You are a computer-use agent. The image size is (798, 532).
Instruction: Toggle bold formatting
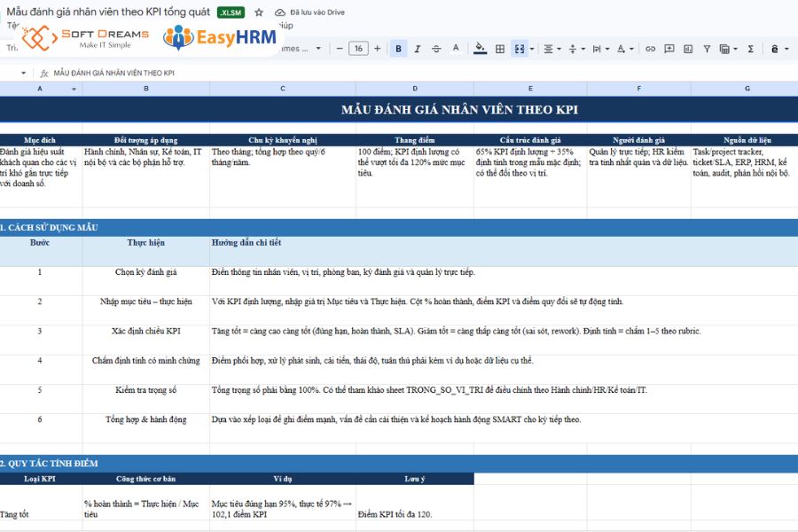(x=398, y=49)
